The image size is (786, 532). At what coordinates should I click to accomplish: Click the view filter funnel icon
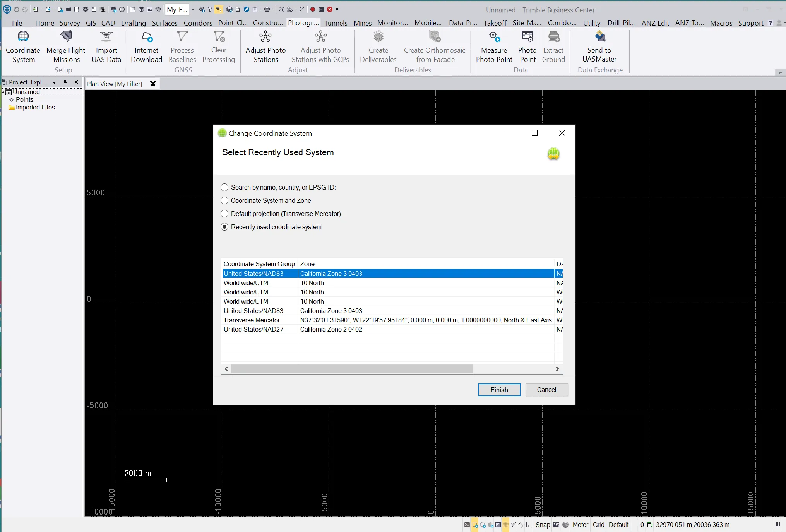pos(210,9)
